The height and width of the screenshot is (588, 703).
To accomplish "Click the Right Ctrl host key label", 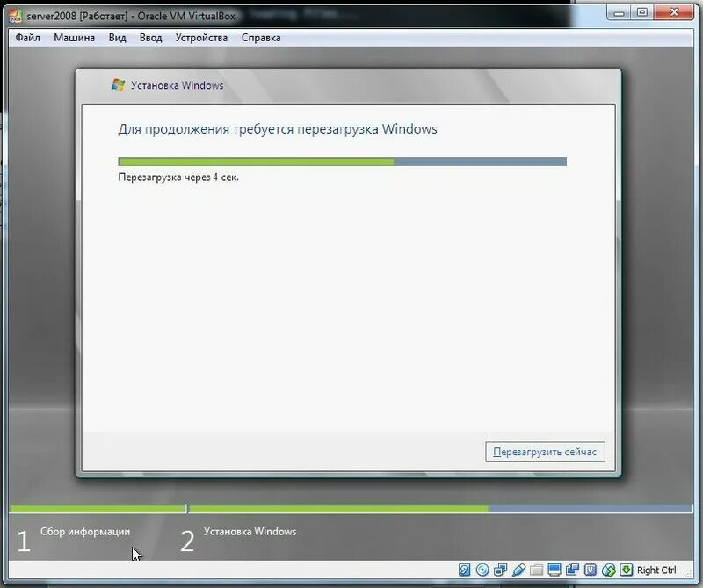I will coord(656,570).
